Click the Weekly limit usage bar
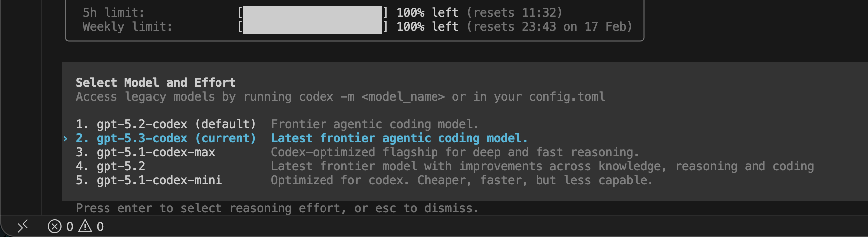 [313, 27]
